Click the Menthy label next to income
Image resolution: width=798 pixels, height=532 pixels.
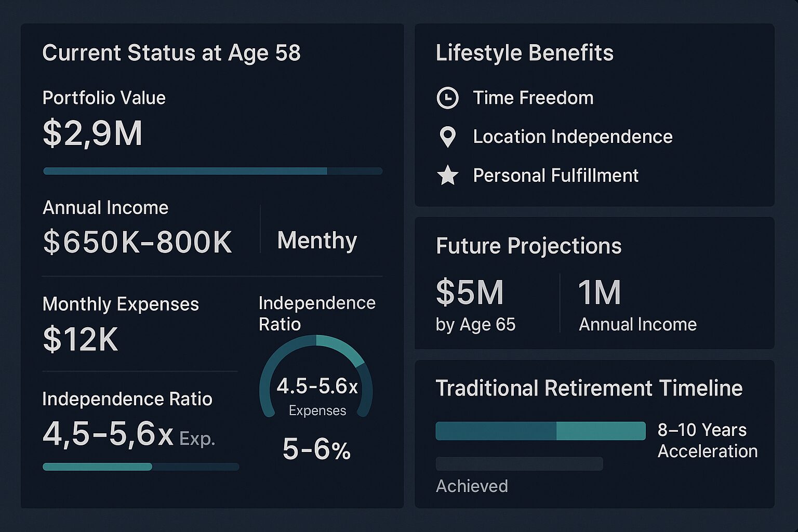click(x=317, y=241)
